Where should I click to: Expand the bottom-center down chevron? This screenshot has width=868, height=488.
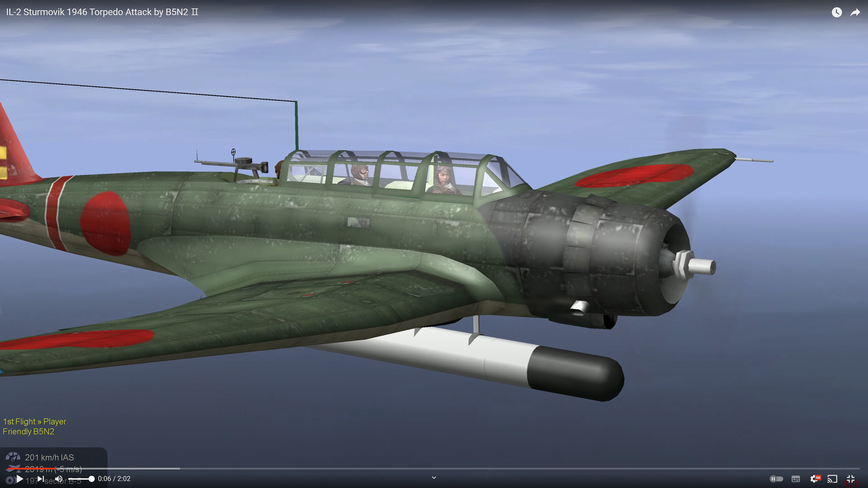tap(434, 478)
